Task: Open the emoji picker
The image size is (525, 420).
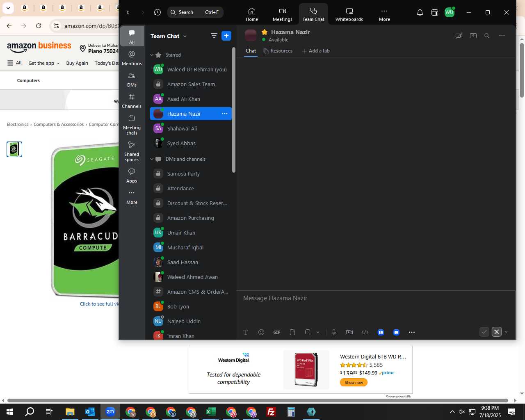Action: 261,332
